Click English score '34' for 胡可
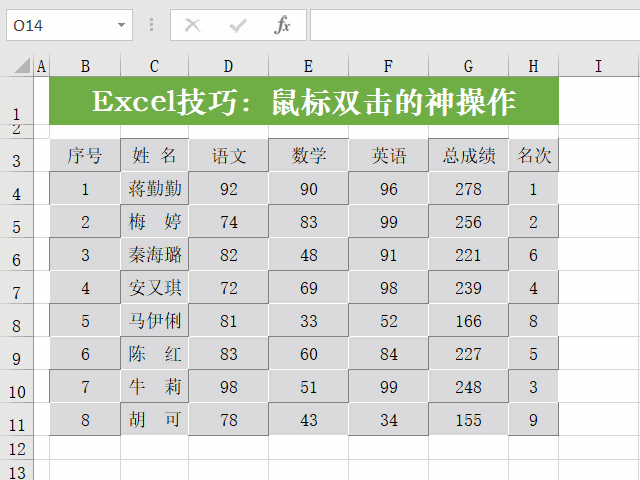This screenshot has width=640, height=480. pos(388,419)
